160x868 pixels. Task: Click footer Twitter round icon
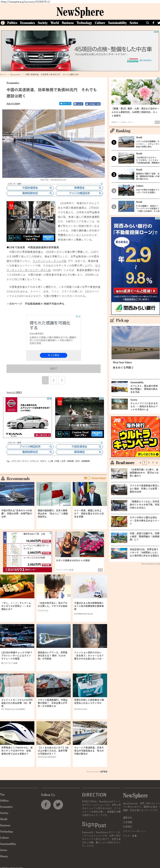58,805
